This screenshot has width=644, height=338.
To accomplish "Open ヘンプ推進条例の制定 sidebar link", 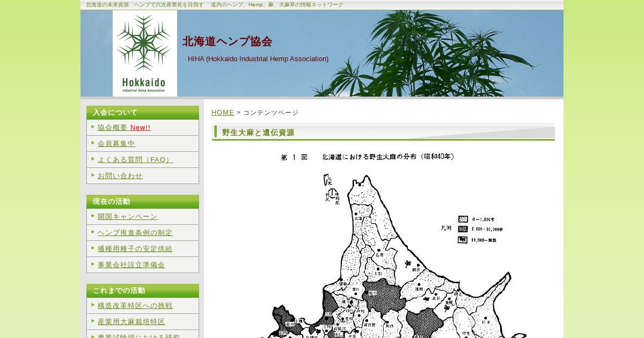I will [x=135, y=233].
